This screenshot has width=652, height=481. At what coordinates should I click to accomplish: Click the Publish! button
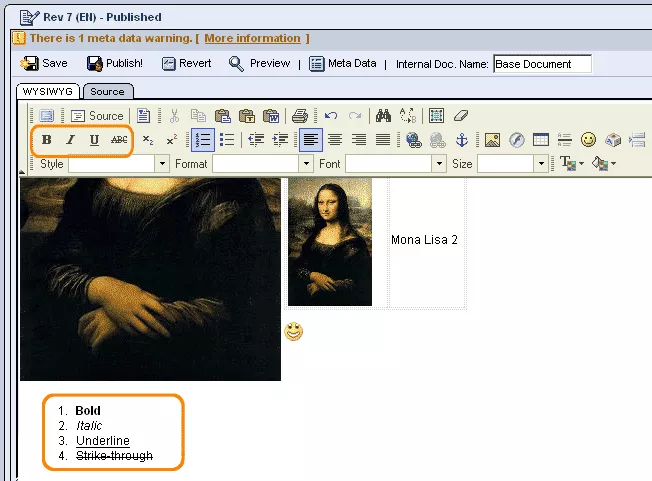click(x=115, y=63)
